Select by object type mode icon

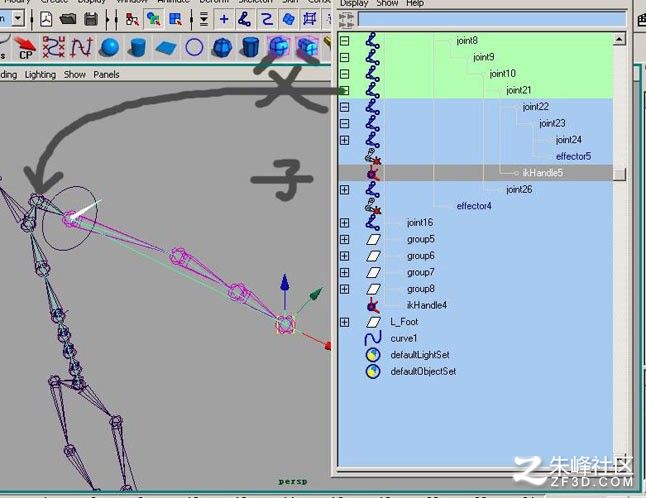[153, 19]
